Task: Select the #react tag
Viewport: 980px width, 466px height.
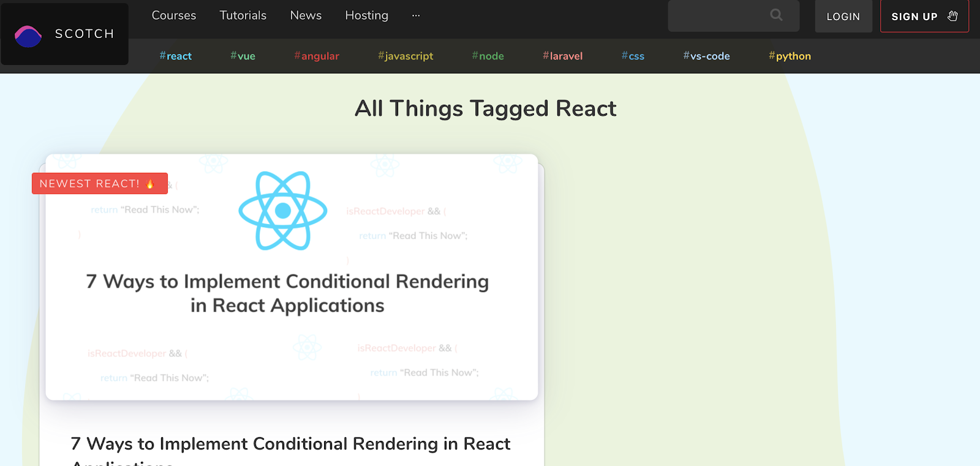Action: tap(176, 56)
